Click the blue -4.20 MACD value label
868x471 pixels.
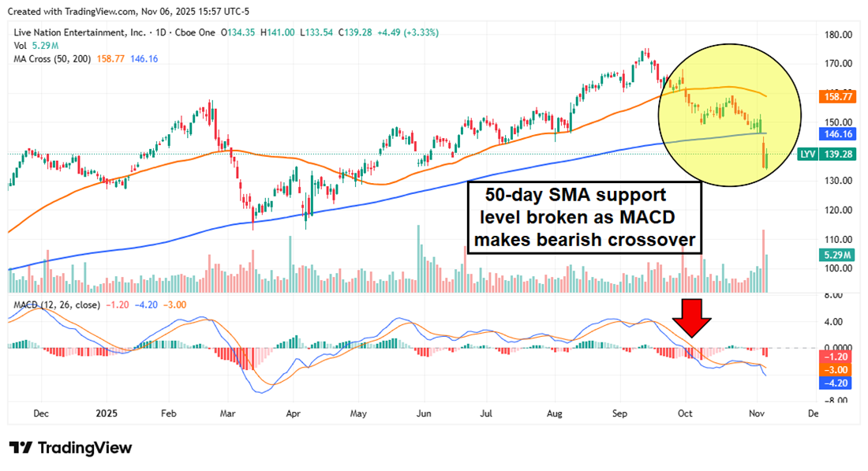tap(833, 383)
